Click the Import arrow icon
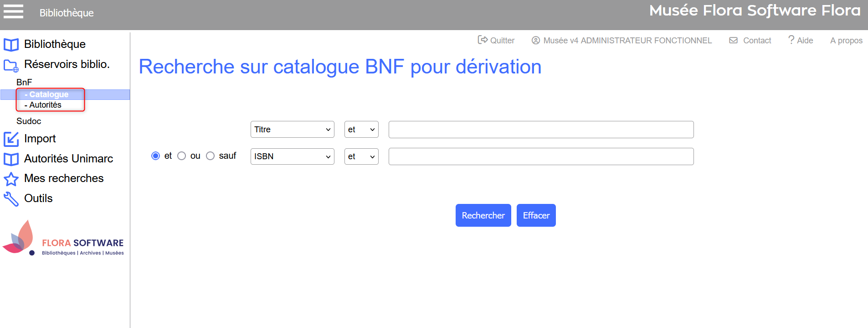Viewport: 868px width, 328px height. tap(11, 139)
